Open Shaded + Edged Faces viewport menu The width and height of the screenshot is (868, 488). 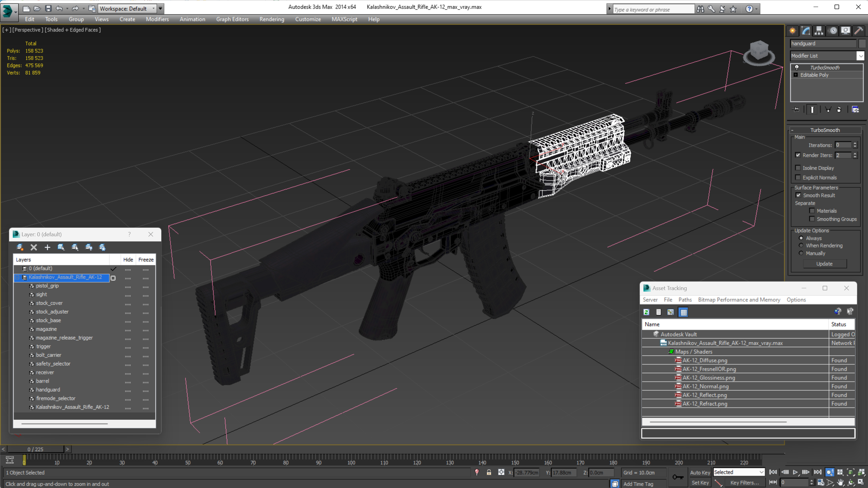(x=72, y=29)
